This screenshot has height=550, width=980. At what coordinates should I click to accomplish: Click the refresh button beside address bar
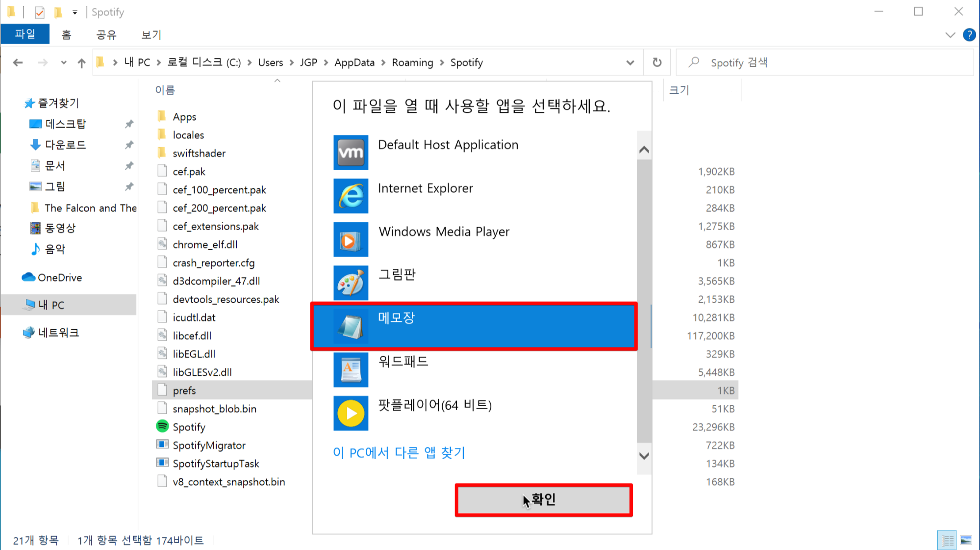pyautogui.click(x=657, y=62)
